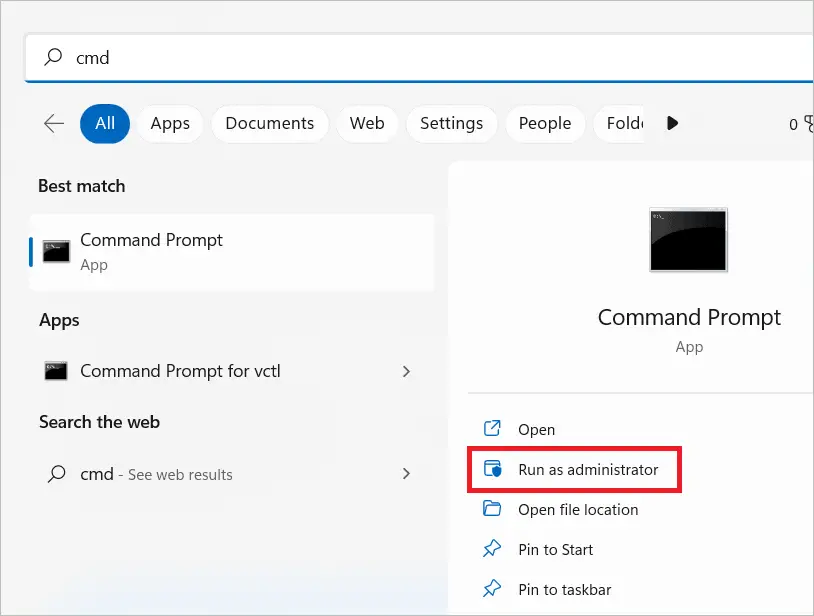Image resolution: width=814 pixels, height=616 pixels.
Task: Click the arrow to show more filter tabs
Action: [672, 123]
